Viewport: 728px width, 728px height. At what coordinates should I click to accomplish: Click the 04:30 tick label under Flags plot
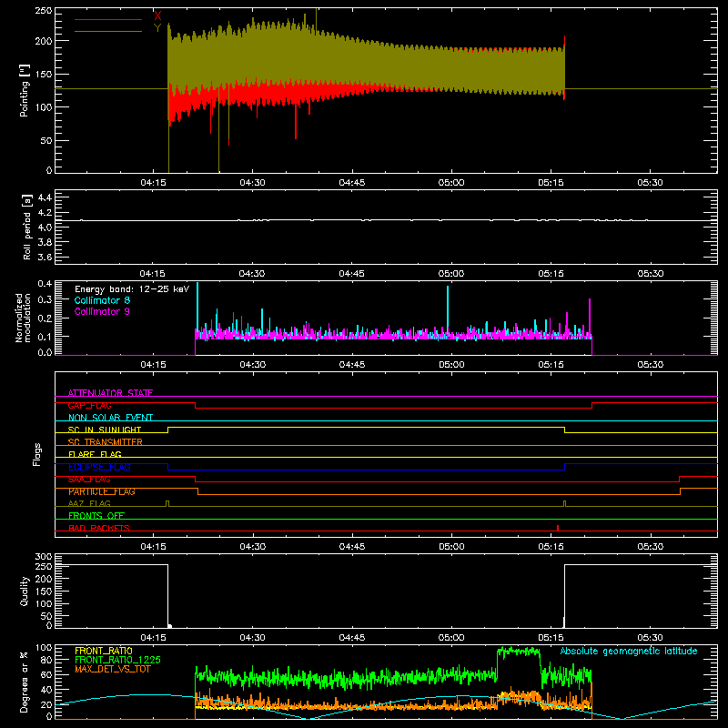coord(253,547)
